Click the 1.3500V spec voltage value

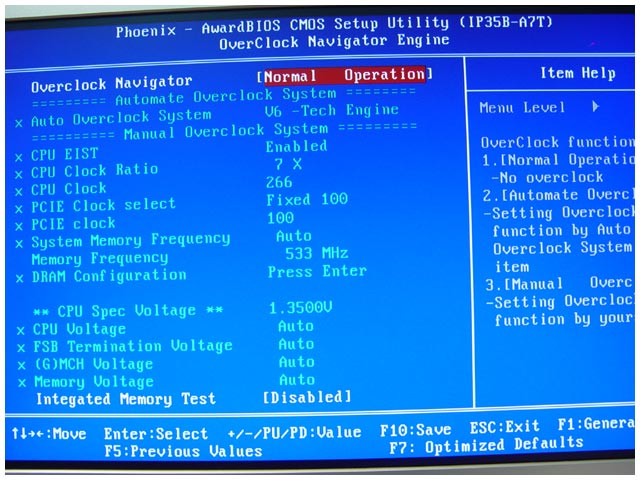[x=300, y=307]
